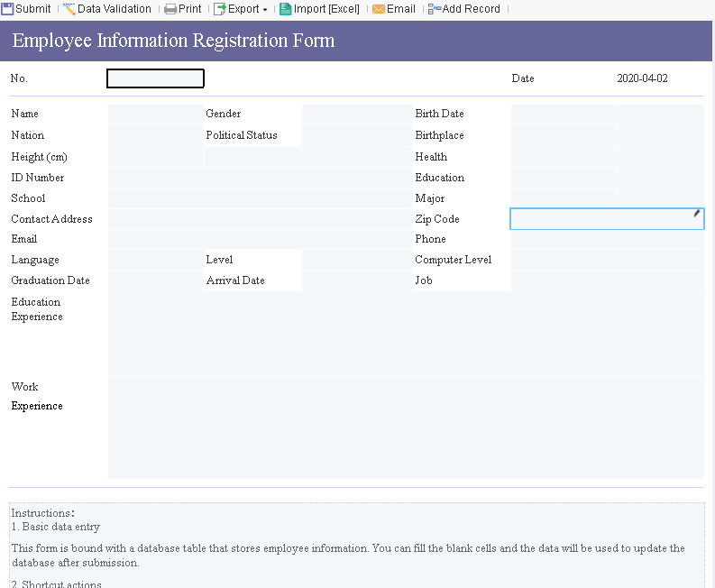Image resolution: width=715 pixels, height=588 pixels.
Task: Click the Data Validation pencil icon
Action: click(x=69, y=9)
